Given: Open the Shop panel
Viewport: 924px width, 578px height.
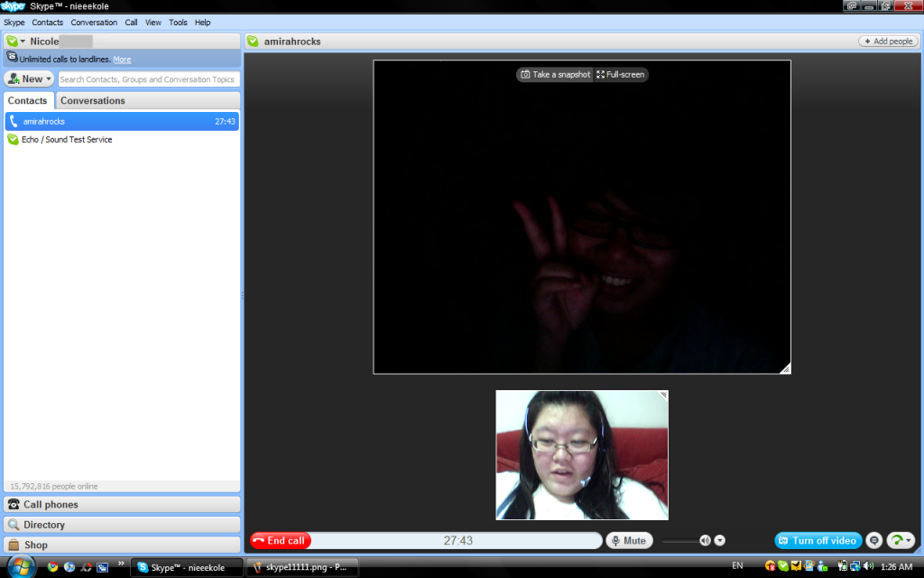Looking at the screenshot, I should pos(122,545).
